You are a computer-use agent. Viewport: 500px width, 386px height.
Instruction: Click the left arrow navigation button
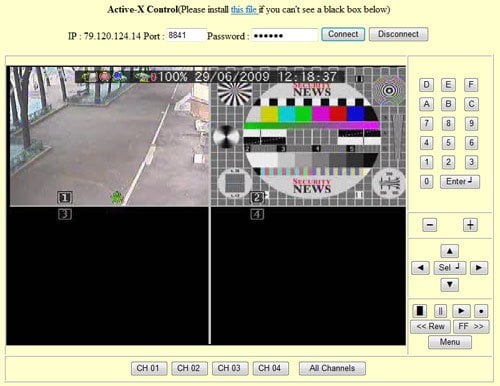coord(420,268)
